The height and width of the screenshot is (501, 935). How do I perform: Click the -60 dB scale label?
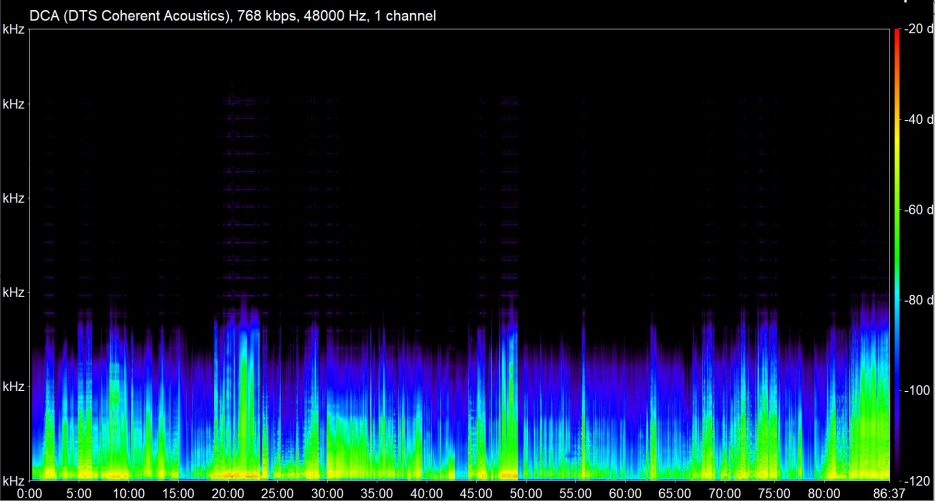click(x=918, y=209)
